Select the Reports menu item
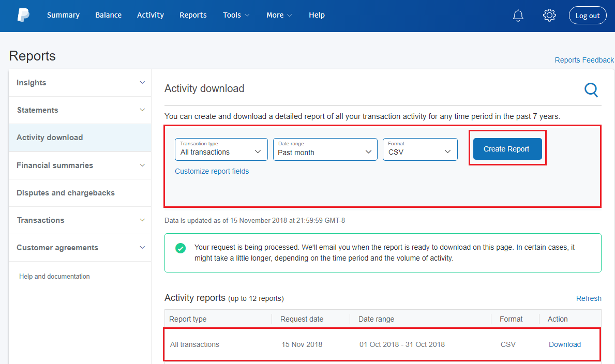Viewport: 615px width, 364px height. click(x=193, y=15)
